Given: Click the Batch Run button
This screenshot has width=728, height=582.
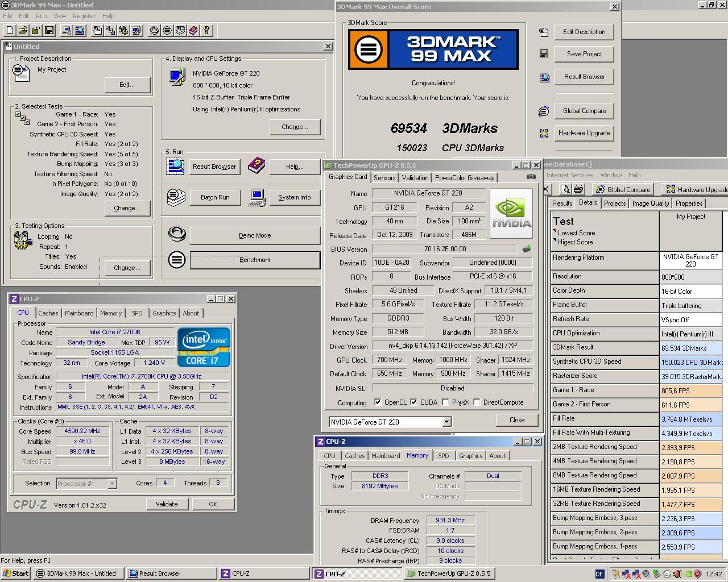Looking at the screenshot, I should pos(215,197).
